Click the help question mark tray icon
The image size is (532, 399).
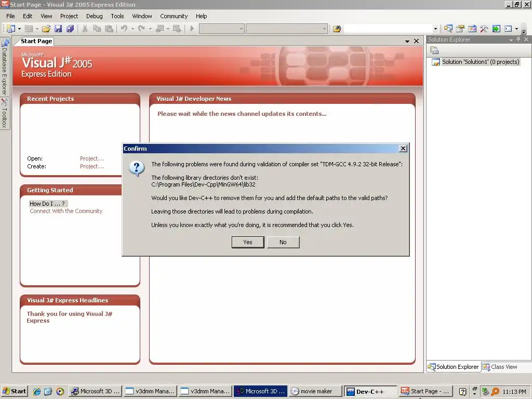pos(462,391)
